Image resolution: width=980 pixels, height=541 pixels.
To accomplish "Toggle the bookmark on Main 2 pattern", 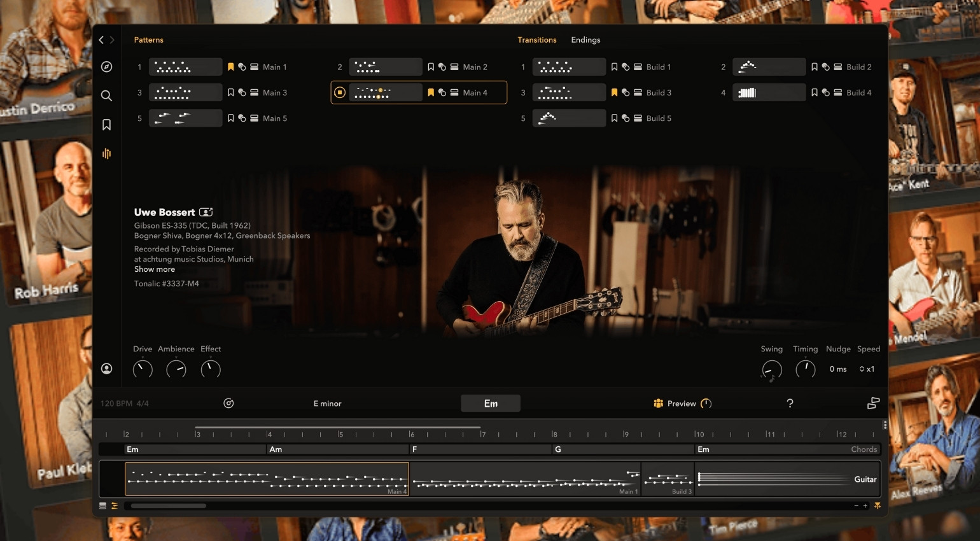I will pos(431,67).
